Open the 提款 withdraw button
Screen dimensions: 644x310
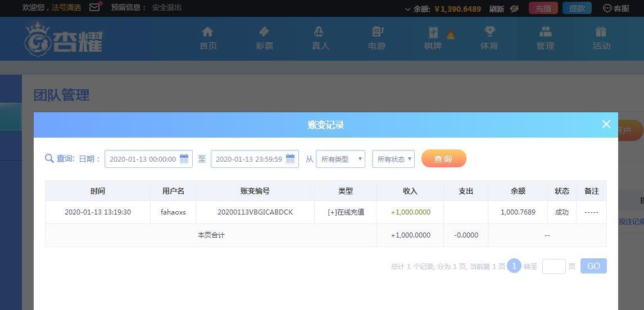pos(577,8)
